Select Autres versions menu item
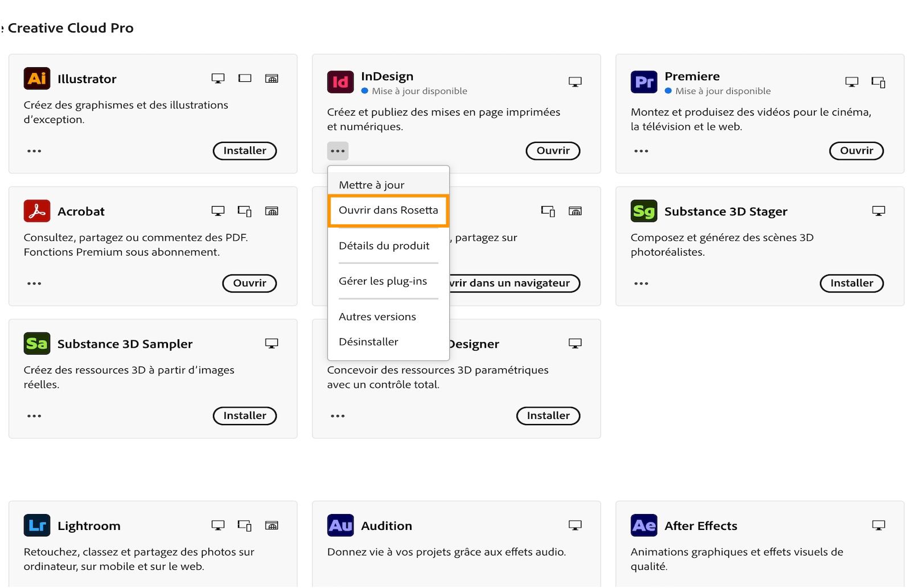 pyautogui.click(x=388, y=316)
